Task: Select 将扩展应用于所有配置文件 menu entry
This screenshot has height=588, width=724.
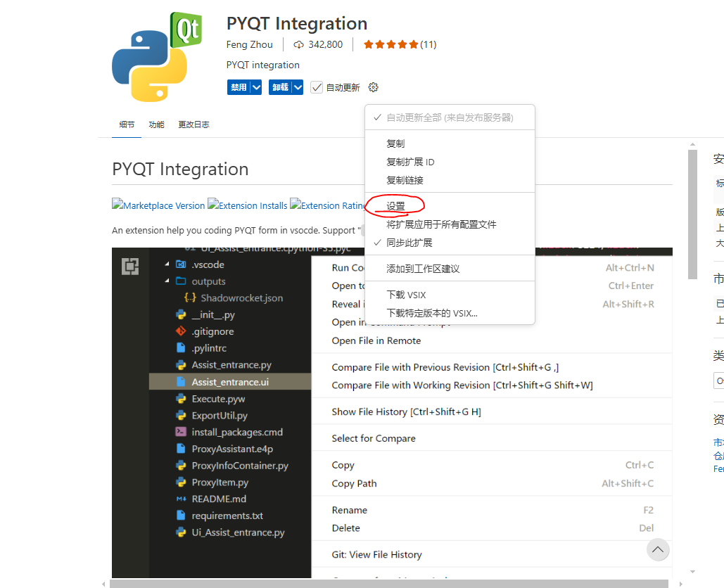Action: point(450,225)
